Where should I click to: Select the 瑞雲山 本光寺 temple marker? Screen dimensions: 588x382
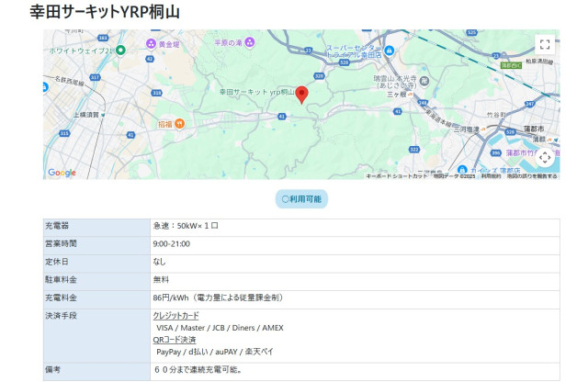424,82
